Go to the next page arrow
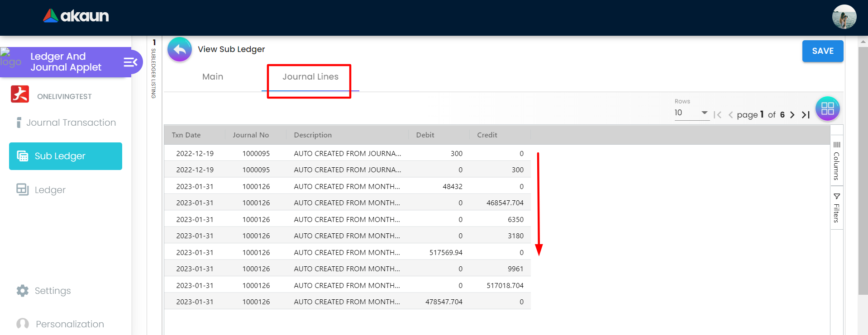Image resolution: width=868 pixels, height=335 pixels. point(792,115)
